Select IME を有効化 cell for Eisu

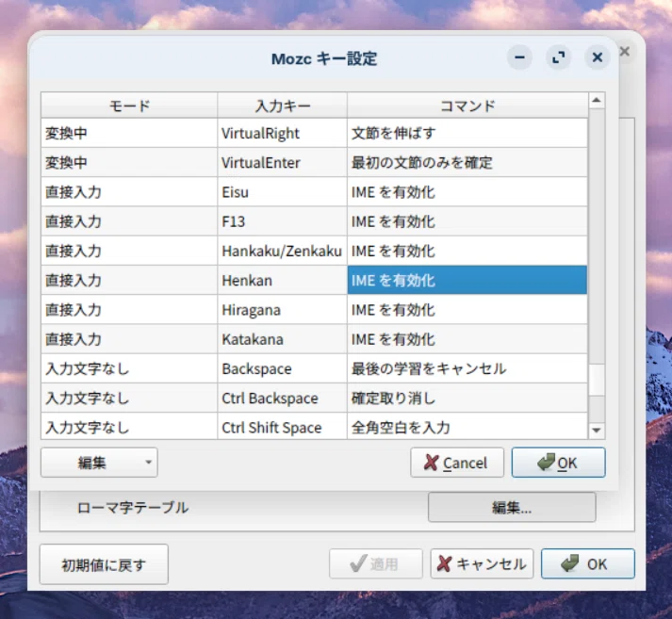click(x=467, y=192)
